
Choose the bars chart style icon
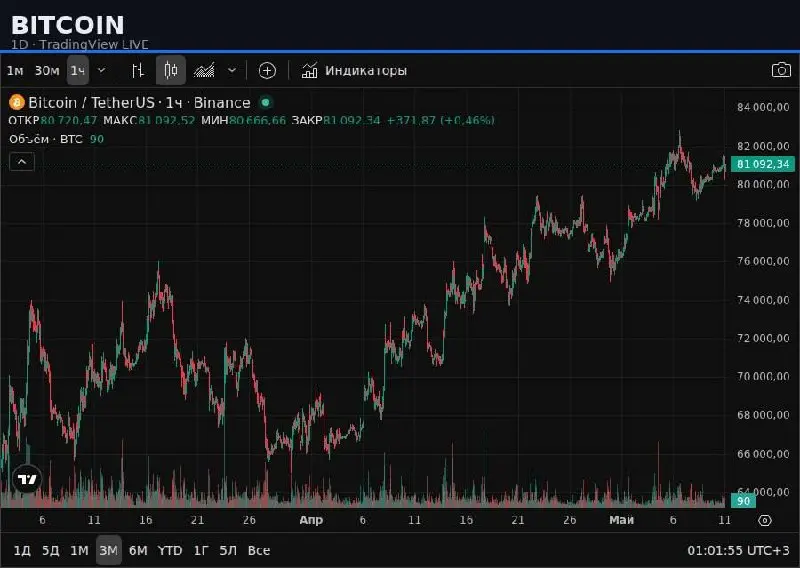(x=138, y=70)
